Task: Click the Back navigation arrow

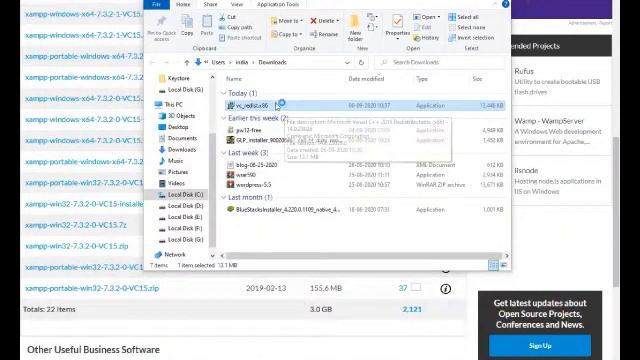Action: coord(153,62)
